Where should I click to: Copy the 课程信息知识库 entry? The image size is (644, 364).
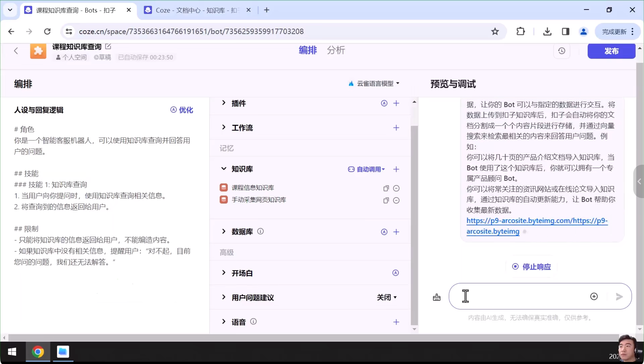[x=386, y=188]
